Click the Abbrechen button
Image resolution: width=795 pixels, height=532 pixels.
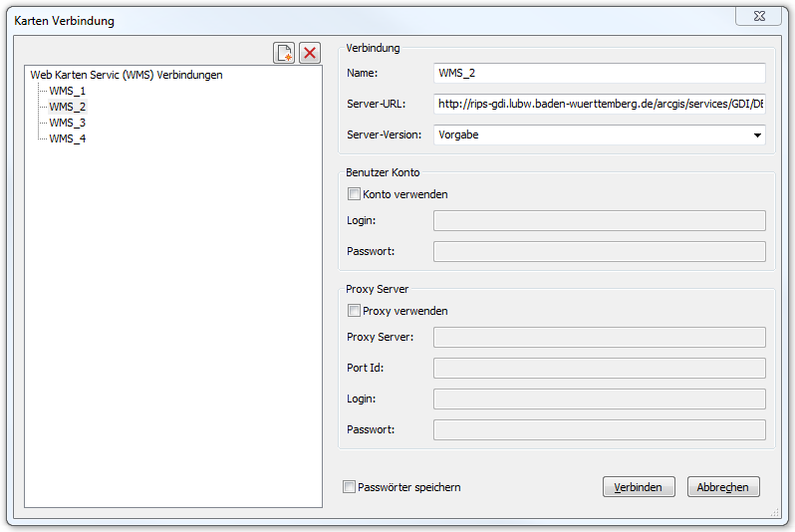[x=723, y=487]
